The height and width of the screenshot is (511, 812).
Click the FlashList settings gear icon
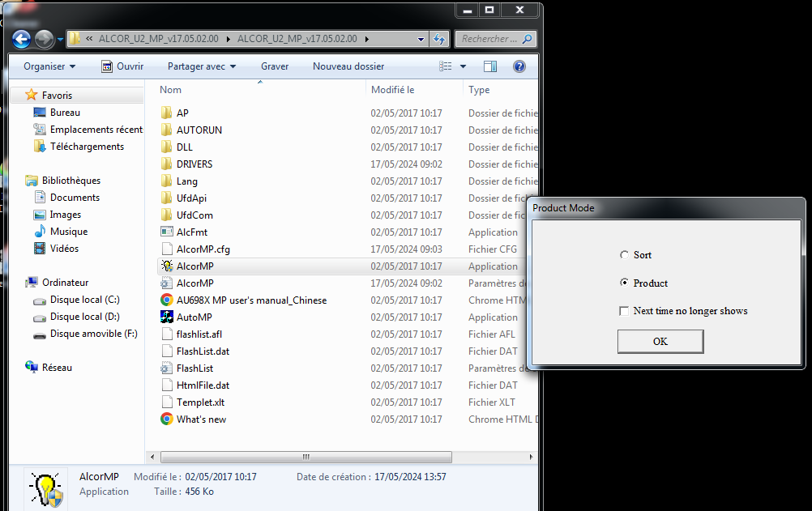coord(167,368)
